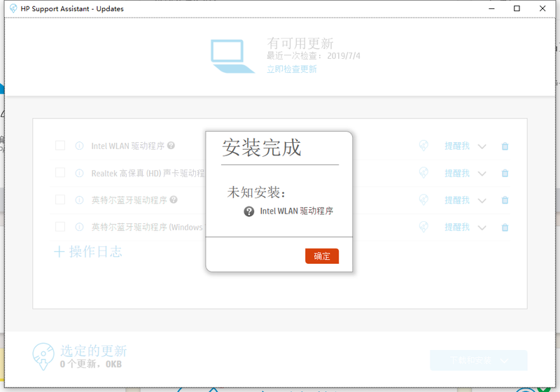Expand 提醒我 chevron for Intel WLAN row
The width and height of the screenshot is (560, 392).
pyautogui.click(x=482, y=146)
